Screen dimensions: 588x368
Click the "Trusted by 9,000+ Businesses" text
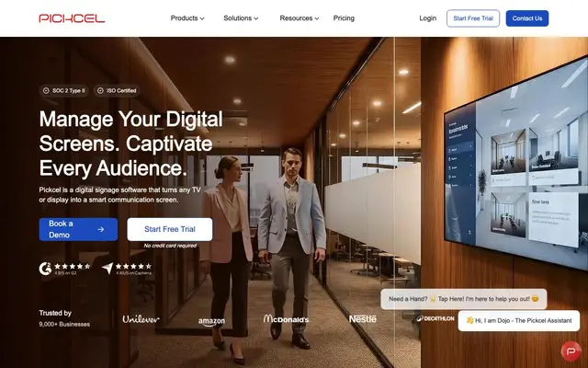tap(64, 318)
